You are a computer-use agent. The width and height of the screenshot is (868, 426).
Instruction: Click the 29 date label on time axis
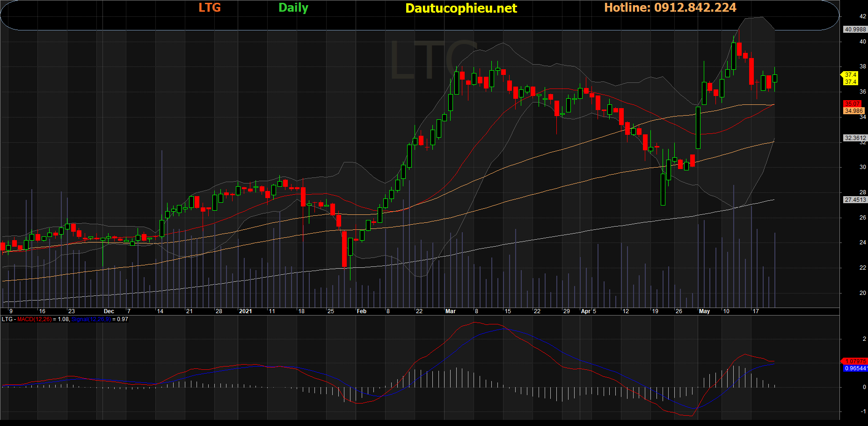(567, 311)
